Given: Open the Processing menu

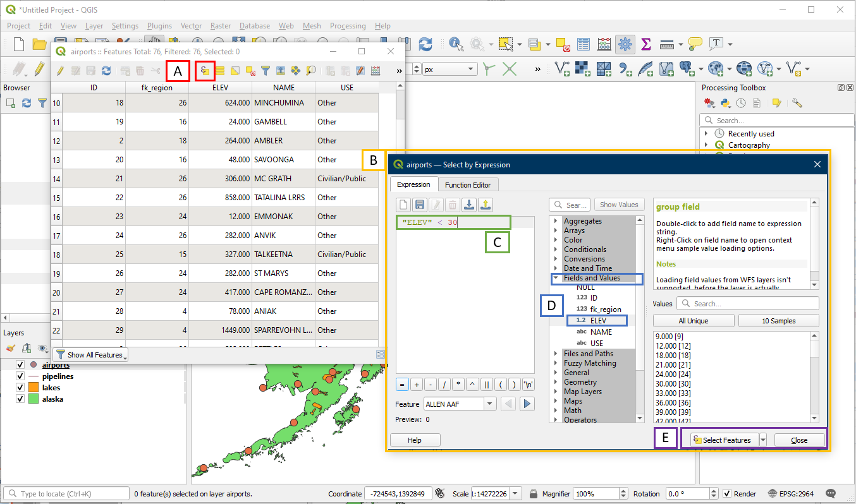Looking at the screenshot, I should tap(347, 26).
